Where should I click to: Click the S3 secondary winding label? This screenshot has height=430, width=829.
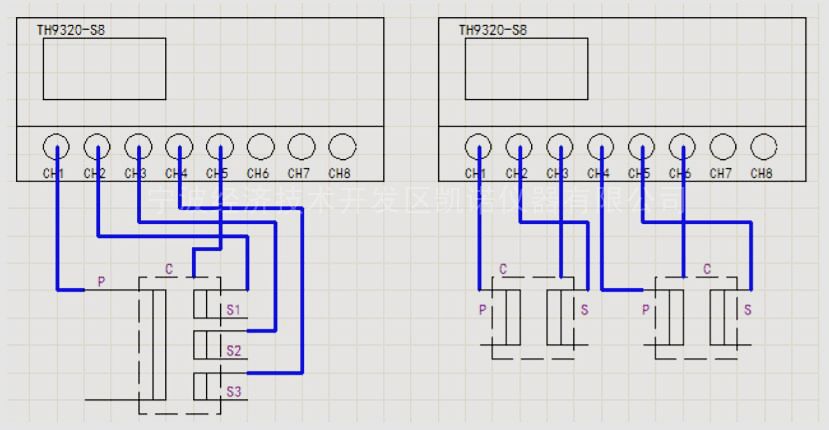pyautogui.click(x=233, y=392)
